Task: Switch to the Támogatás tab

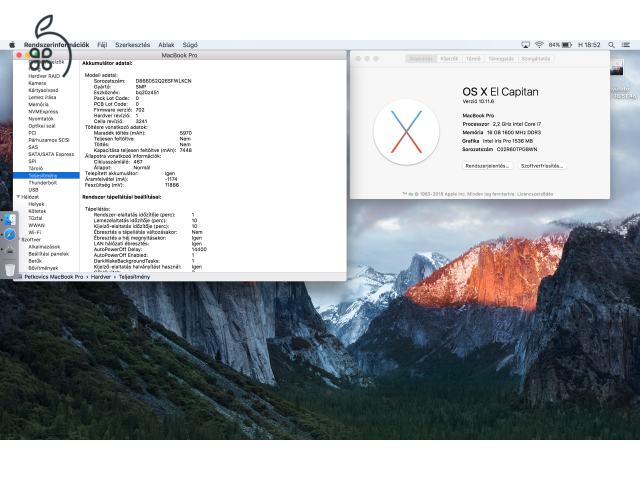Action: pos(501,59)
